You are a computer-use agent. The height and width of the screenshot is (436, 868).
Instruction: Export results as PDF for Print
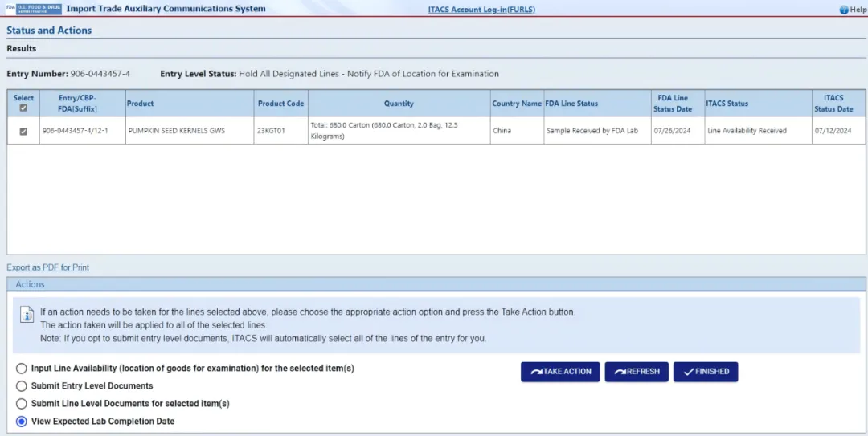pyautogui.click(x=47, y=267)
